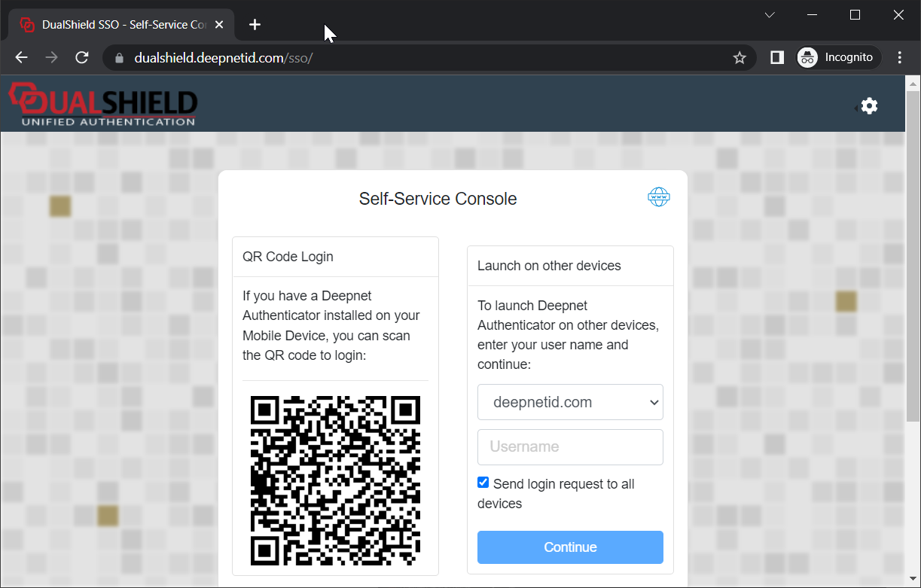Screen dimensions: 921x588
Task: Expand the deepnetid.com domain dropdown
Action: pos(570,402)
